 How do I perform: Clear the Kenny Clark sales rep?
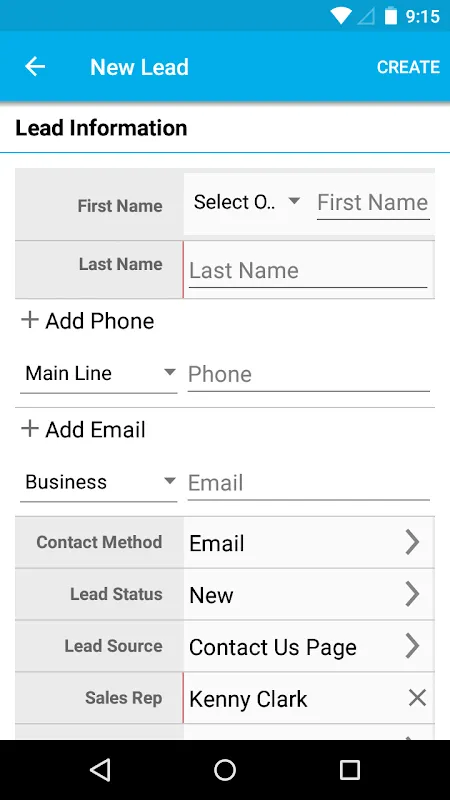(x=417, y=697)
